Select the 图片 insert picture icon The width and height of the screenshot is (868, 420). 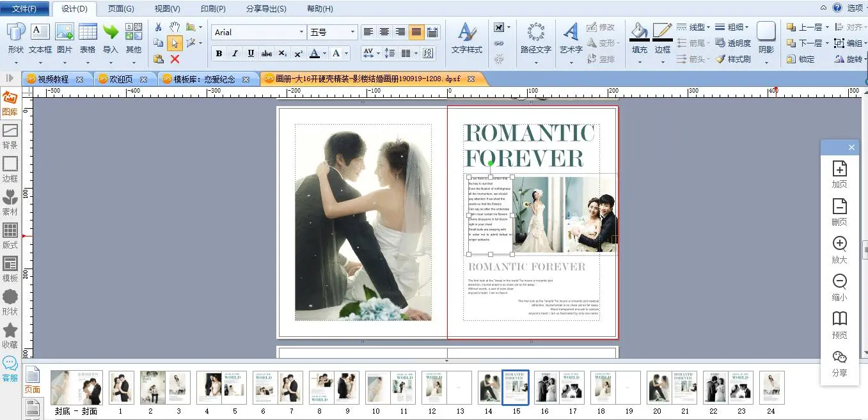65,32
